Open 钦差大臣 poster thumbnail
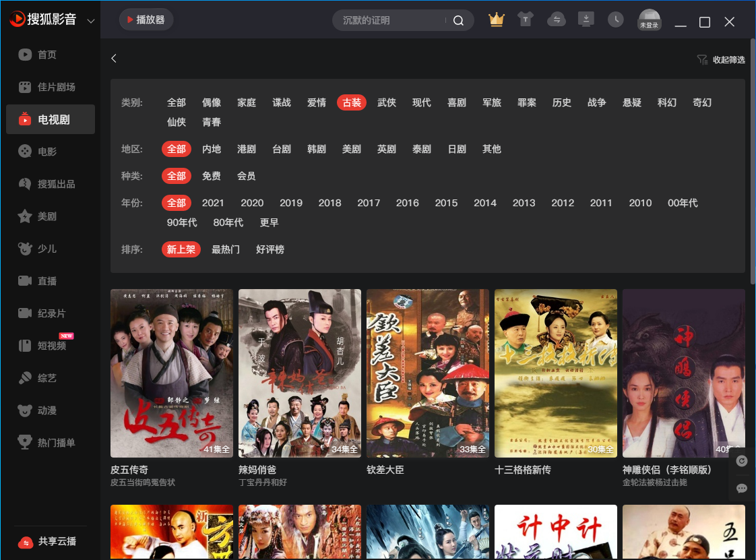Viewport: 756px width, 560px height. (428, 373)
